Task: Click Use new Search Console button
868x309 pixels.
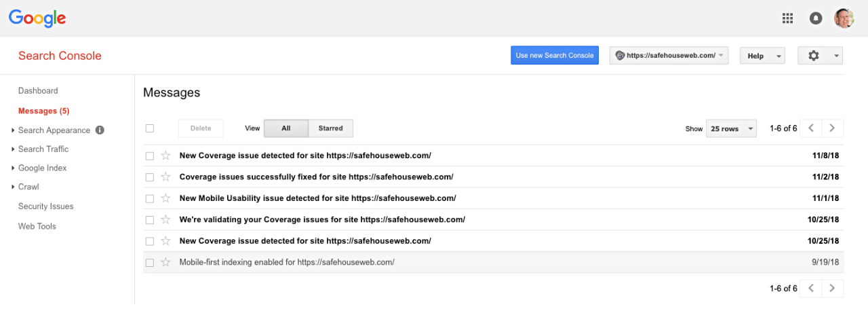Action: pos(555,56)
